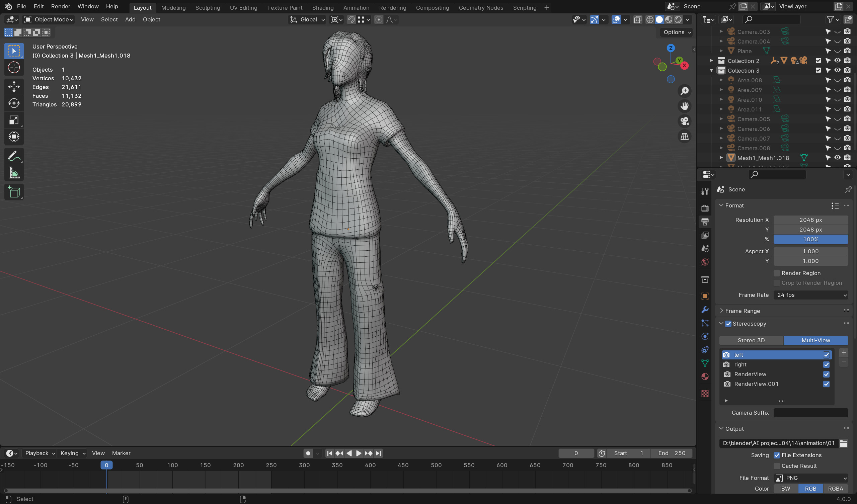Screen dimensions: 857x504
Task: Set color mode to RGBA
Action: pyautogui.click(x=835, y=489)
